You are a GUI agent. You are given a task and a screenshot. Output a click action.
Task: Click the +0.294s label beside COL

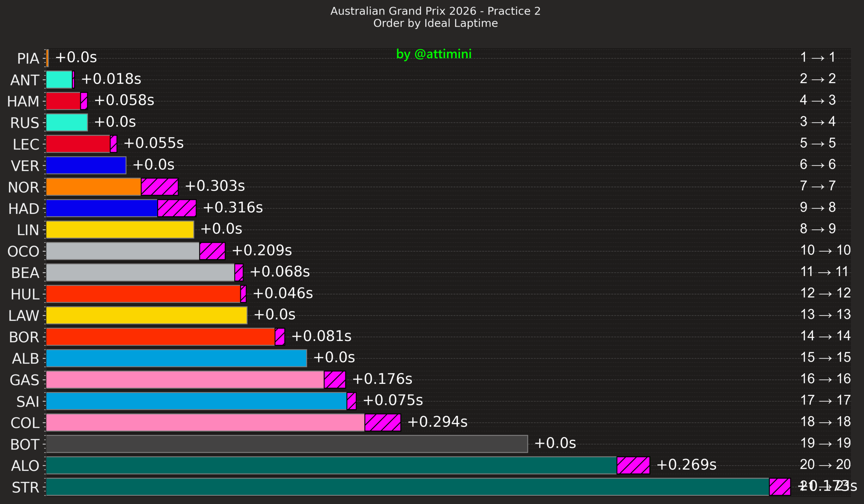(x=437, y=422)
